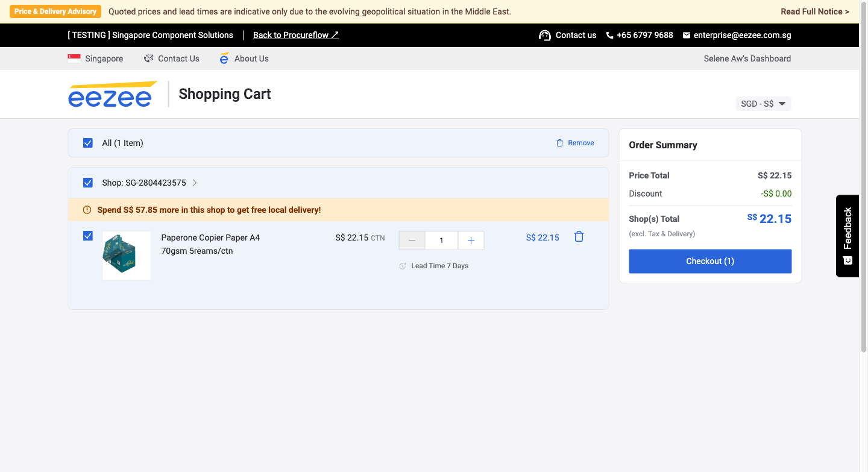Screen dimensions: 868x472
Task: Click Singapore in the region bar
Action: click(x=104, y=58)
